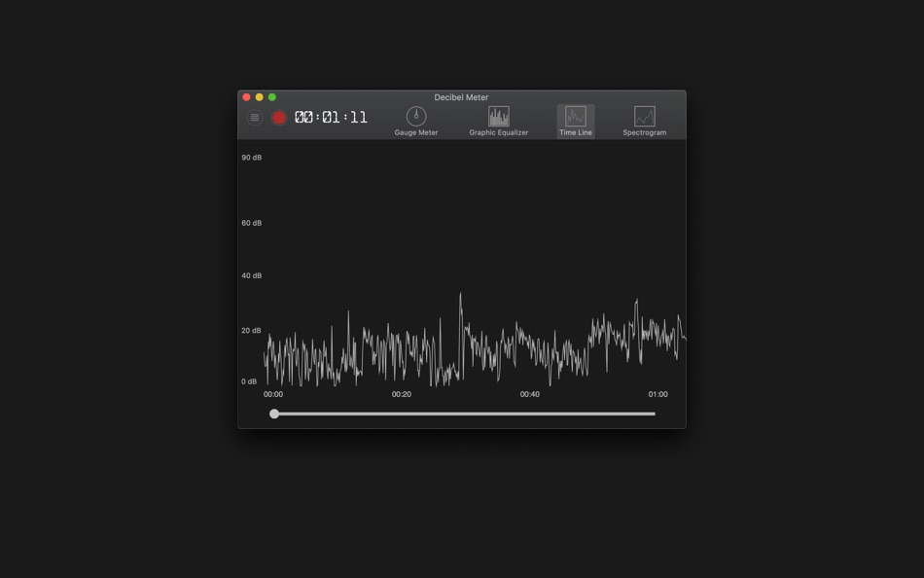The width and height of the screenshot is (924, 578).
Task: Click the 0 dB axis label
Action: click(x=249, y=381)
